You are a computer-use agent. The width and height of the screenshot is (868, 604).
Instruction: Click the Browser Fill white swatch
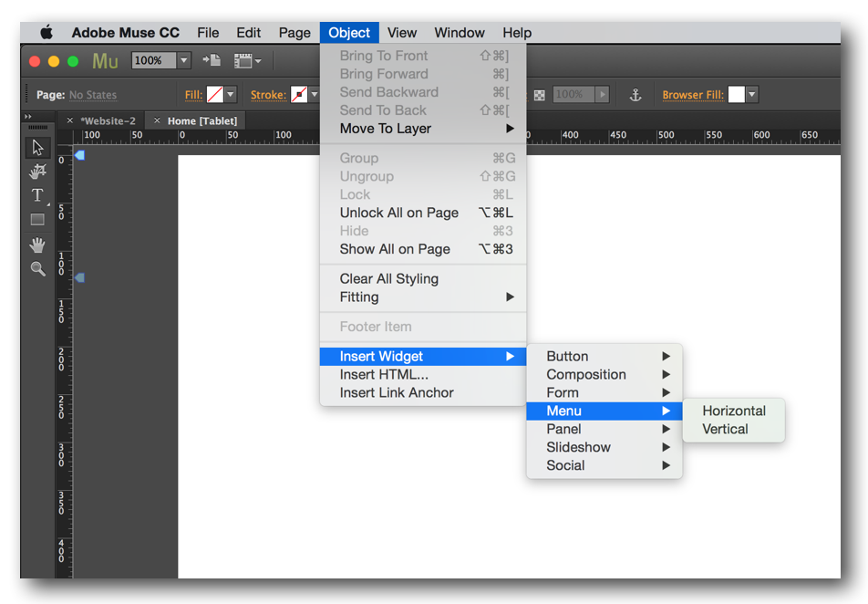pyautogui.click(x=736, y=95)
